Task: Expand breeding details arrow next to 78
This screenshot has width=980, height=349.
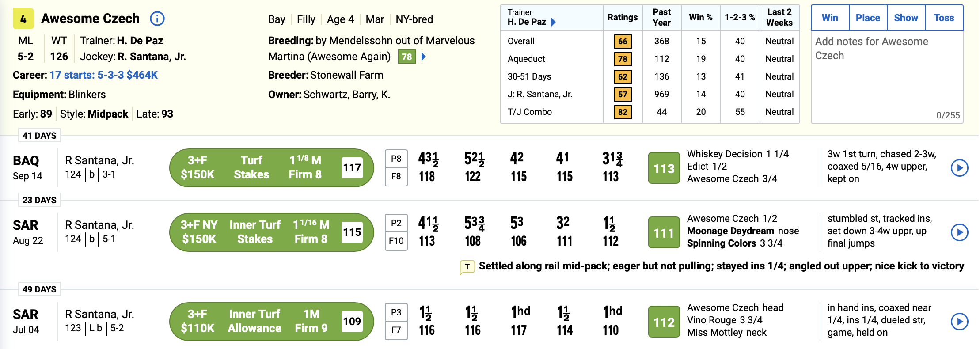Action: tap(424, 57)
